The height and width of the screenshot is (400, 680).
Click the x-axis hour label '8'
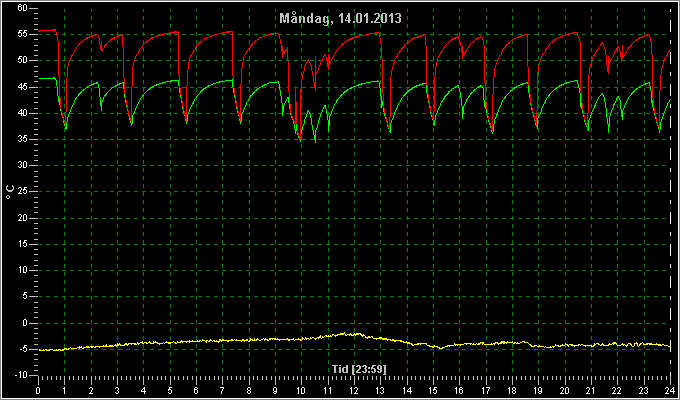pyautogui.click(x=249, y=390)
